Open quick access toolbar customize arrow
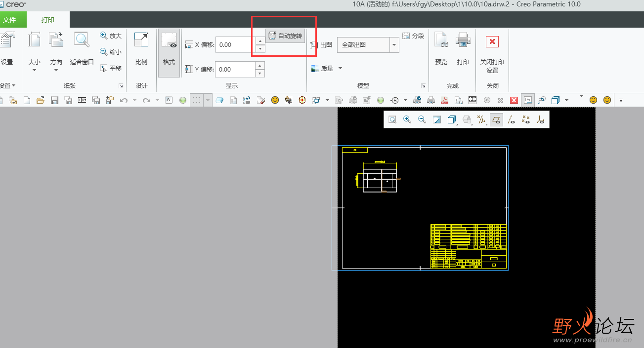Screen dimensions: 644x348 click(x=621, y=100)
